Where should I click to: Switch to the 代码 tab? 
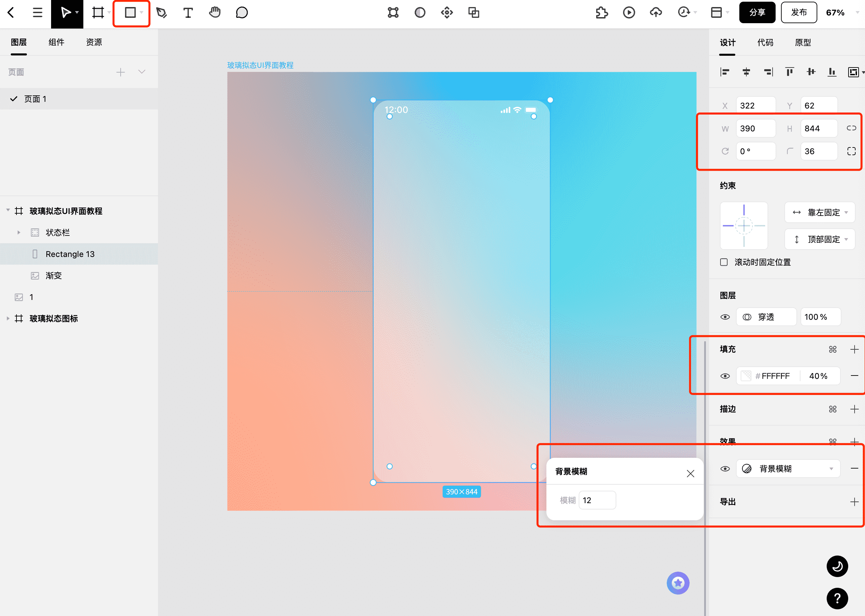tap(765, 42)
